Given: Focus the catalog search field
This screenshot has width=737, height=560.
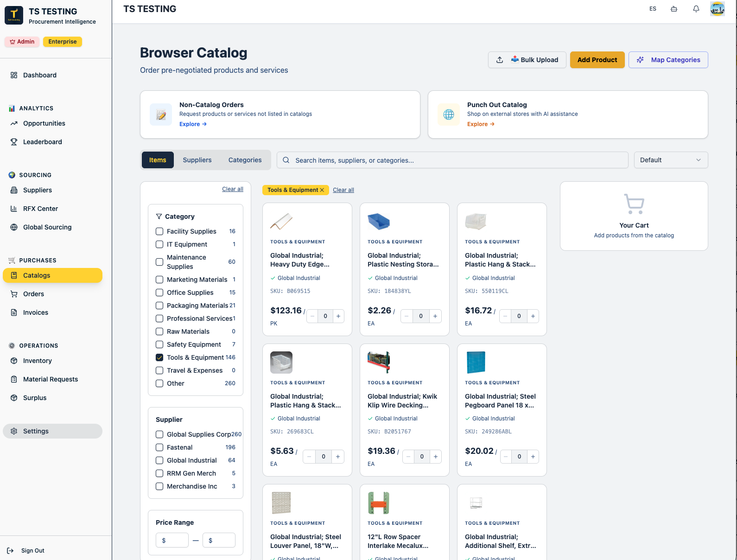Looking at the screenshot, I should 452,160.
